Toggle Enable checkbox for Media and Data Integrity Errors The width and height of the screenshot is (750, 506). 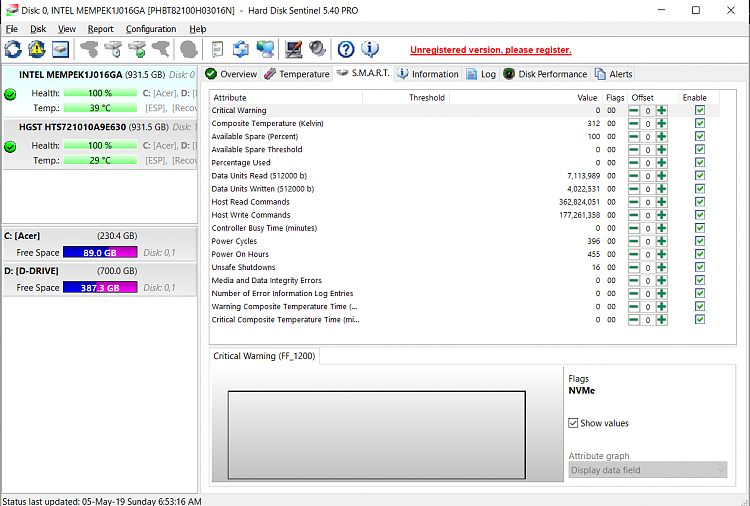[x=700, y=280]
